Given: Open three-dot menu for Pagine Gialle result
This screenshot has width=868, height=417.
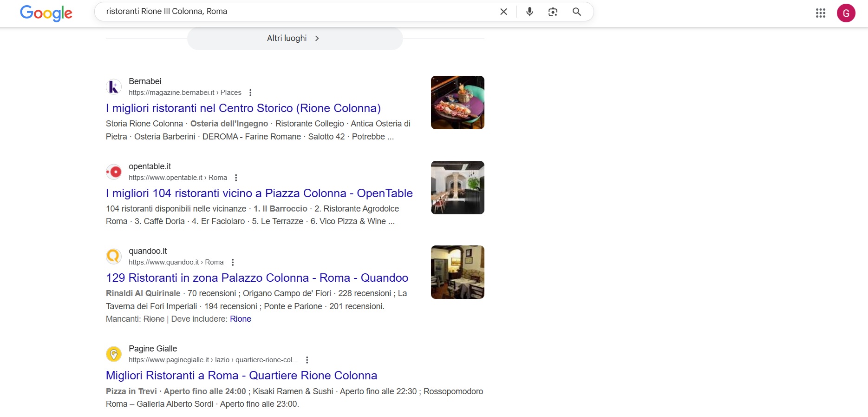Looking at the screenshot, I should pos(307,360).
